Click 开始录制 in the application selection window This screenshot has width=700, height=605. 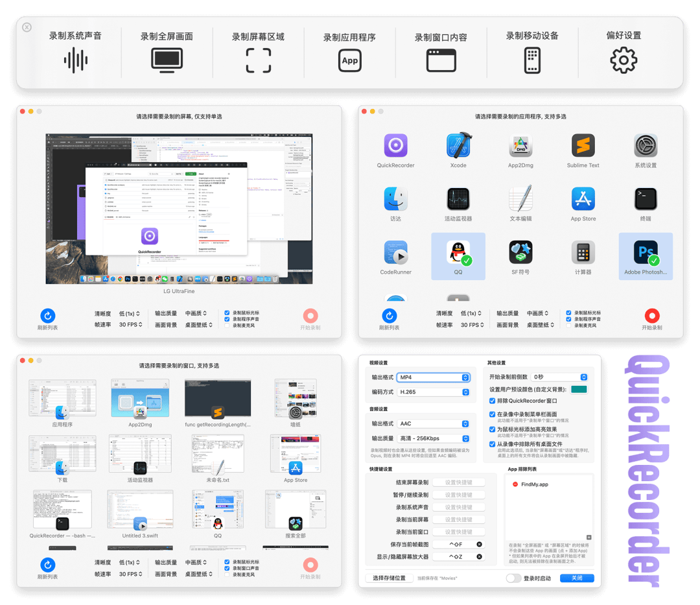(x=652, y=316)
